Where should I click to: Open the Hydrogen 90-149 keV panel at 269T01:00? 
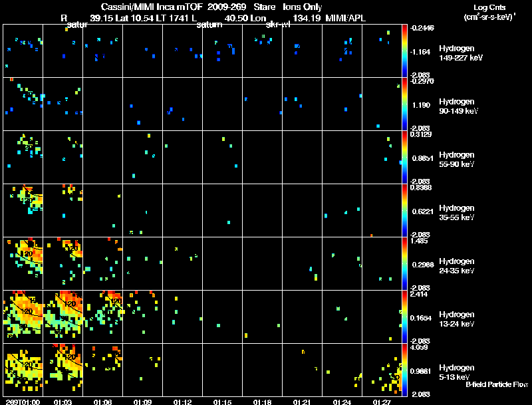pyautogui.click(x=23, y=104)
